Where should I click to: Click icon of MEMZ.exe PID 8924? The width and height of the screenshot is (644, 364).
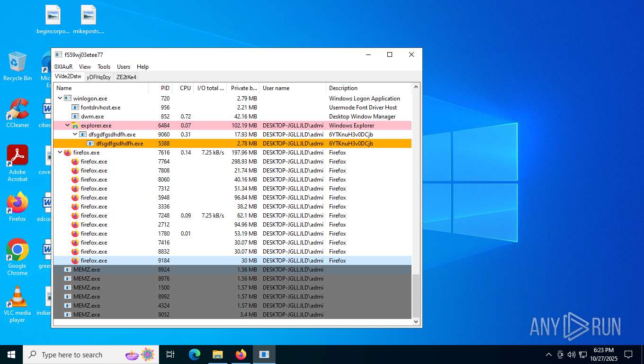(68, 270)
